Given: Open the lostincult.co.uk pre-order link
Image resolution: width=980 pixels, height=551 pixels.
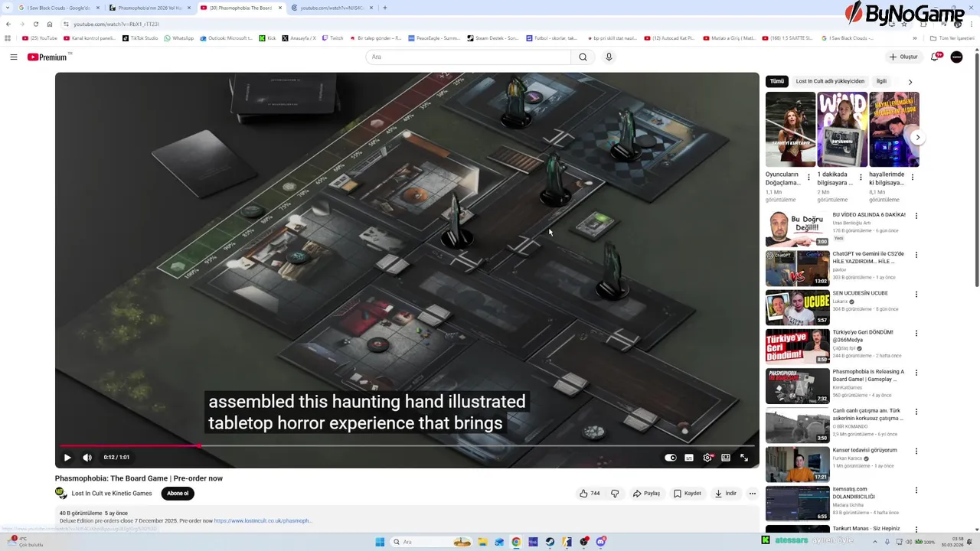Looking at the screenshot, I should [263, 520].
